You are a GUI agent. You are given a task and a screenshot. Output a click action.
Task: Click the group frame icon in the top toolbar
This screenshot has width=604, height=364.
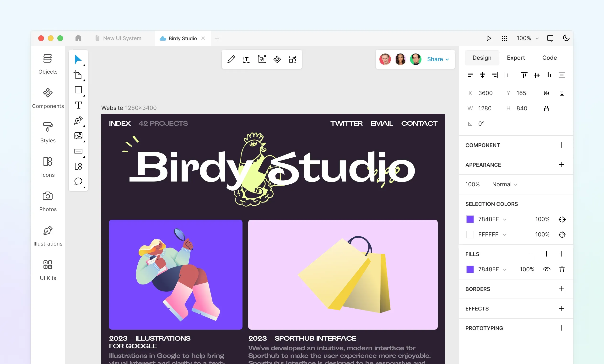262,59
